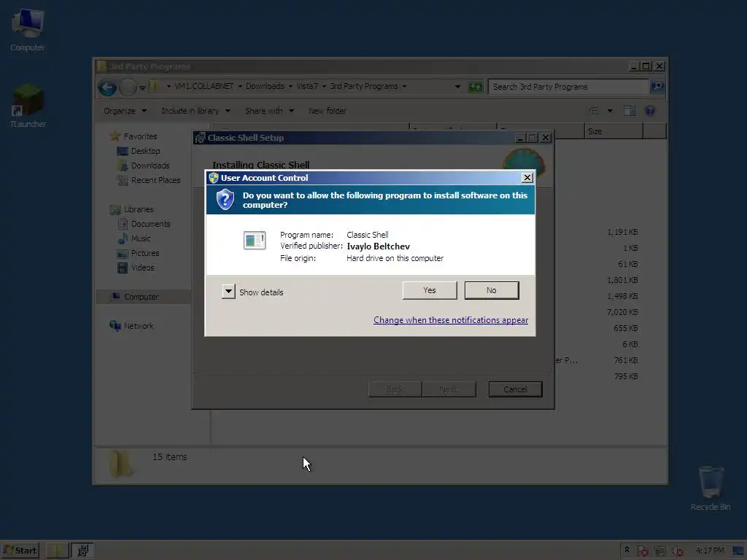Click the 795 KB size value
The height and width of the screenshot is (560, 747).
pyautogui.click(x=626, y=376)
